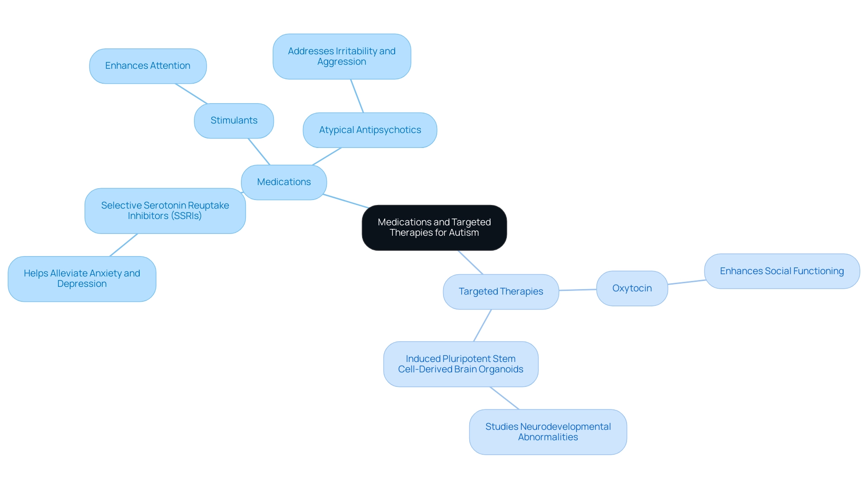Toggle visibility of Enhances Social Functioning node
The height and width of the screenshot is (490, 868).
click(779, 273)
